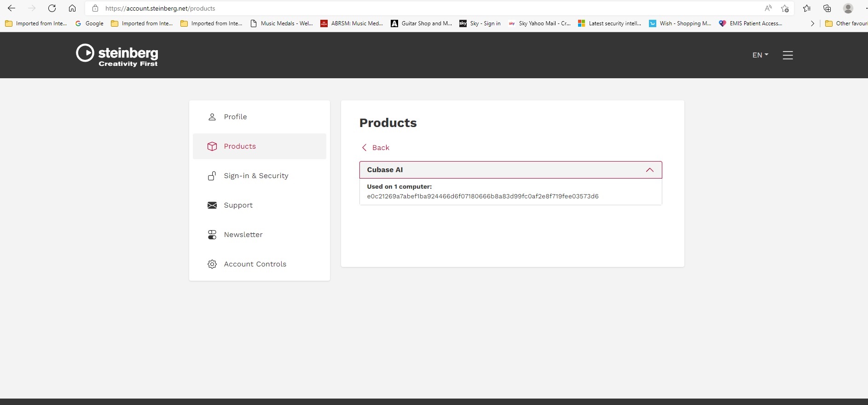
Task: Select the computer ID hash text
Action: (x=483, y=197)
